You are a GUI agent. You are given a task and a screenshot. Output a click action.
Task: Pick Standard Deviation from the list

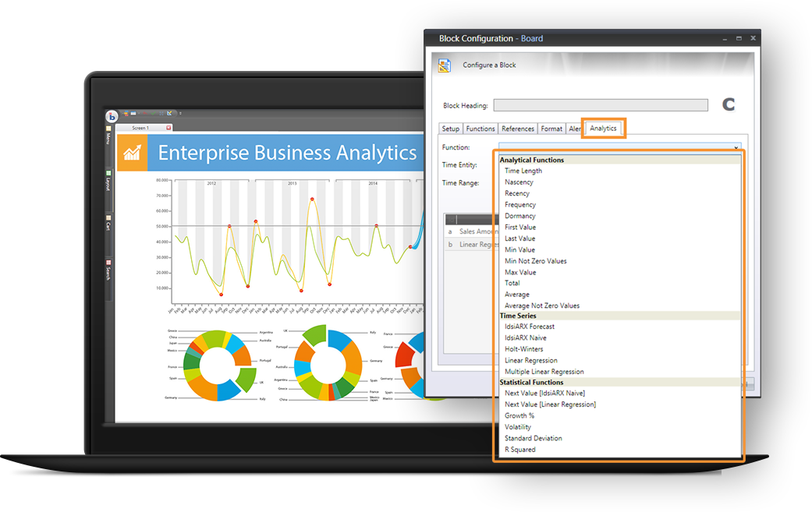pos(534,438)
